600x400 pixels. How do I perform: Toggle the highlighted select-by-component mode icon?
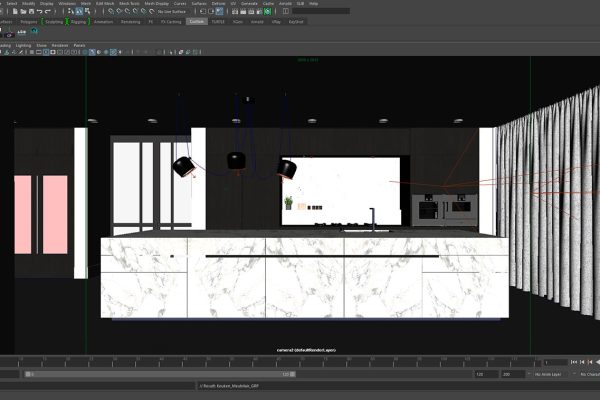(79, 11)
